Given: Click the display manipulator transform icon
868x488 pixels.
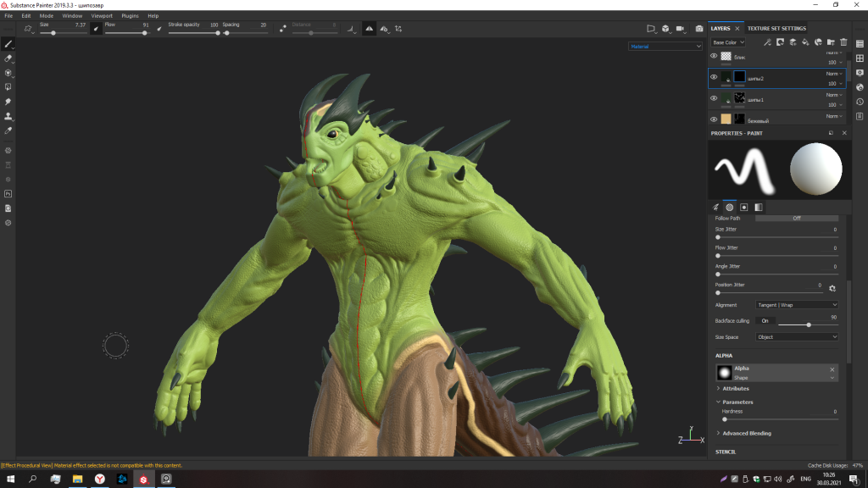Looking at the screenshot, I should 398,29.
